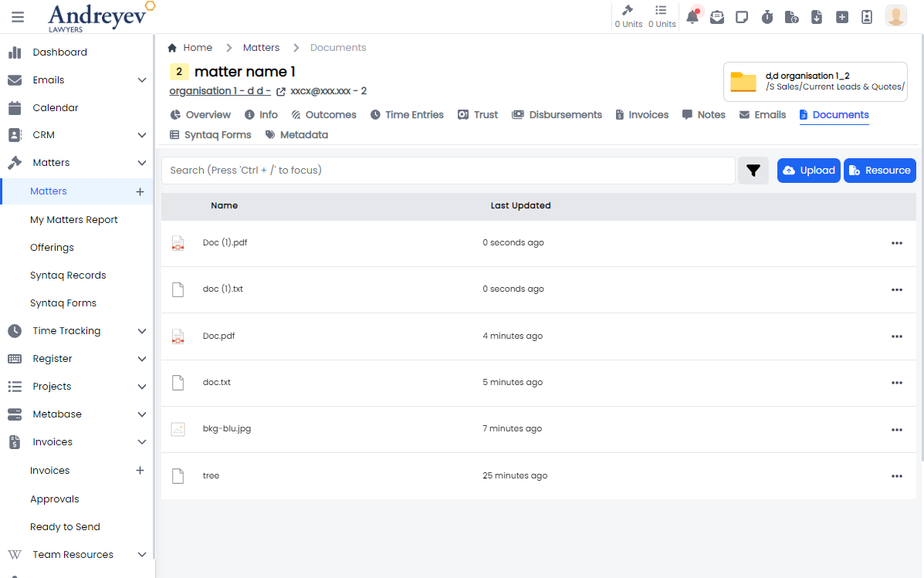Viewport: 924px width, 578px height.
Task: Expand the Time Tracking menu
Action: pos(142,331)
